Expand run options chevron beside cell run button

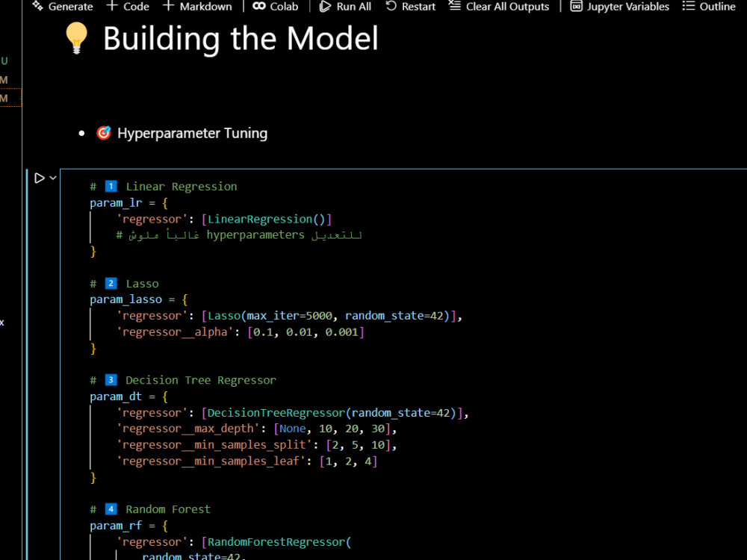point(53,178)
